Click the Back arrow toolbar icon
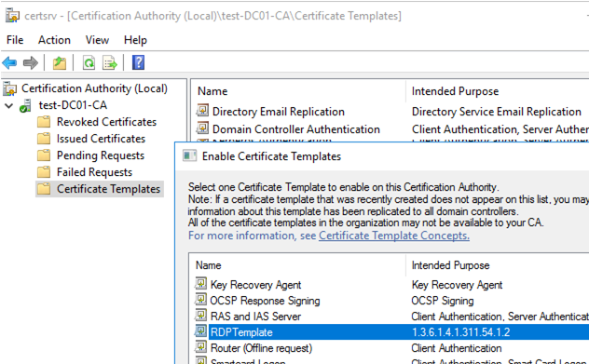The image size is (589, 364). (x=9, y=62)
